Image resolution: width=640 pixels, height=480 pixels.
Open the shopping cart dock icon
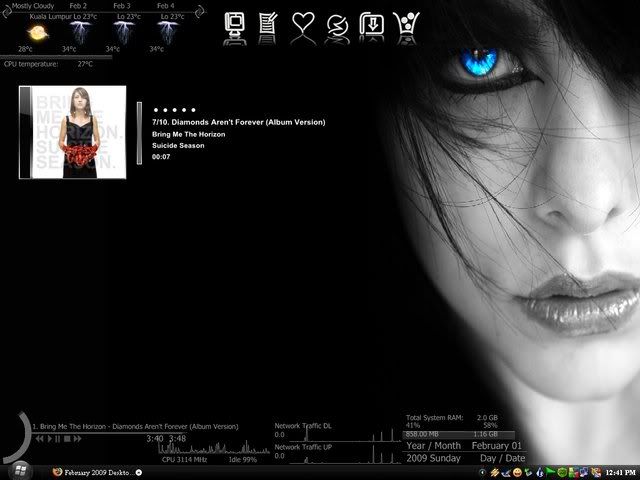coord(406,24)
